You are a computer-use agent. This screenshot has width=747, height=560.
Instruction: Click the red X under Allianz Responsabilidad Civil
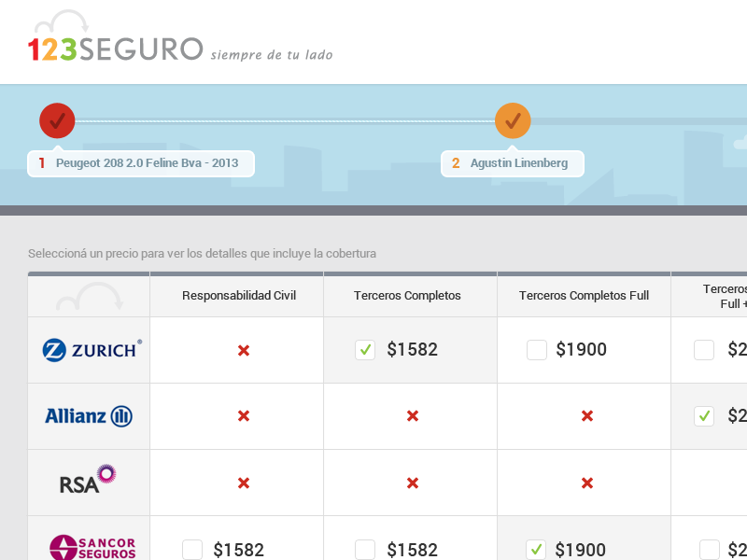tap(244, 416)
